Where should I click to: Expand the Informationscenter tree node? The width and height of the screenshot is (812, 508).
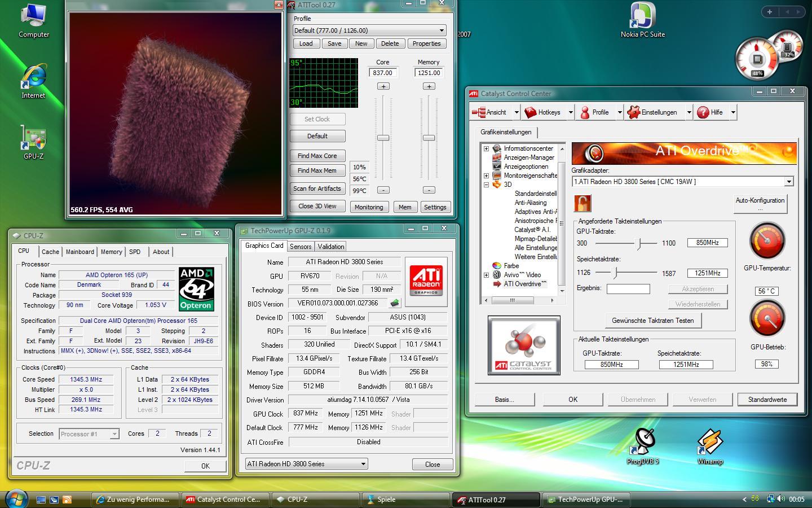click(486, 148)
